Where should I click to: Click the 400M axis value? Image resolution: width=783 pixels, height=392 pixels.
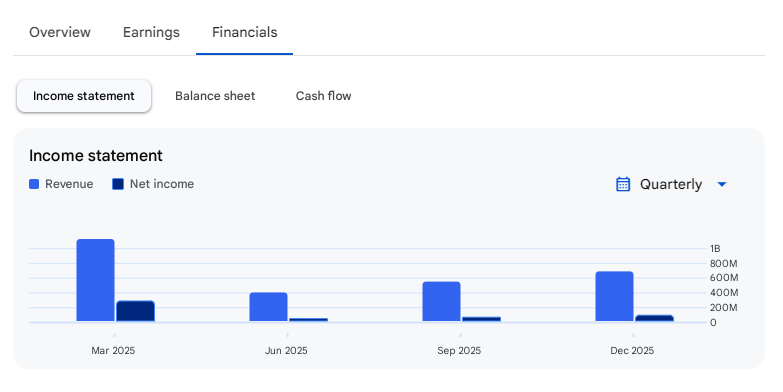724,293
